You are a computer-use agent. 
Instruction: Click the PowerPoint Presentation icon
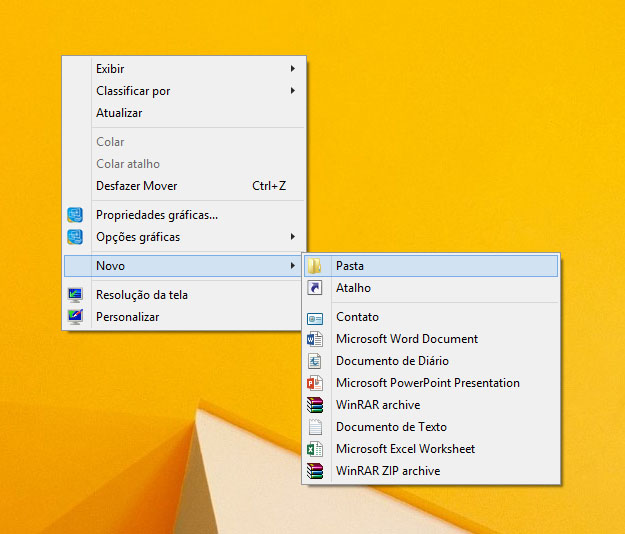(315, 384)
